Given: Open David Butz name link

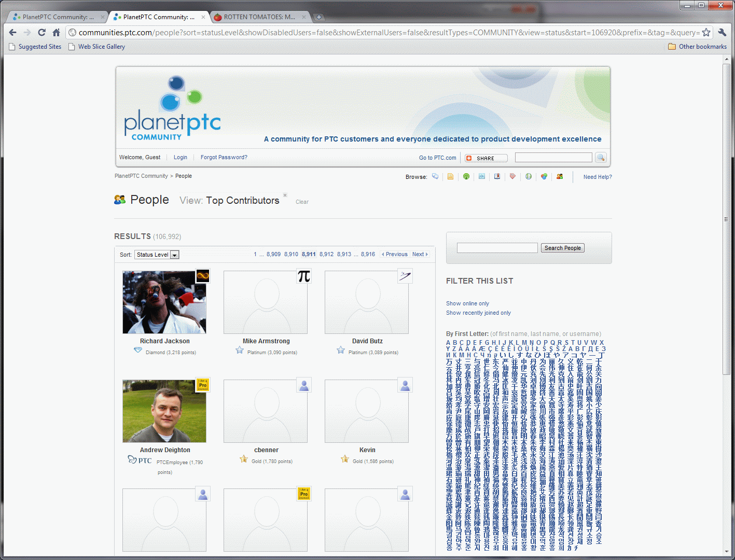Looking at the screenshot, I should pos(367,341).
